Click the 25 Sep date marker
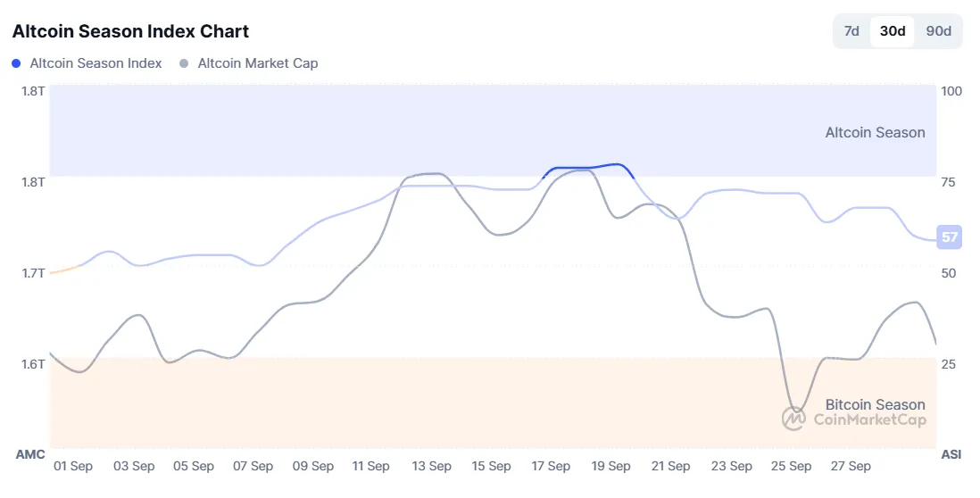The width and height of the screenshot is (980, 498). click(x=791, y=466)
